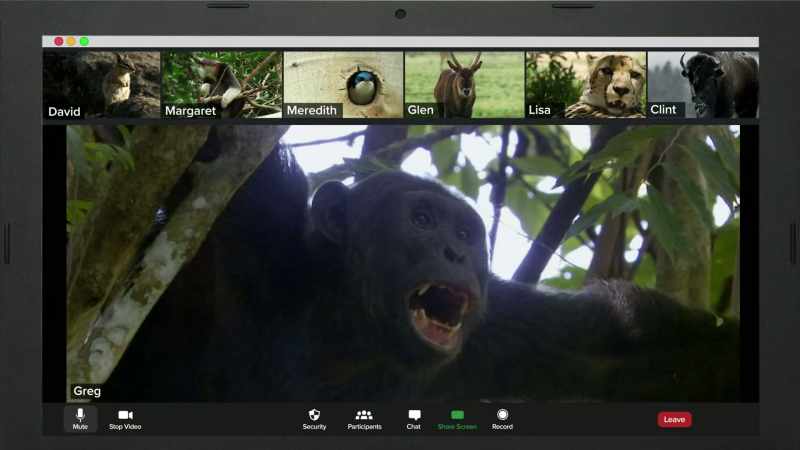Image resolution: width=800 pixels, height=450 pixels.
Task: Open the Security shield menu
Action: (314, 419)
